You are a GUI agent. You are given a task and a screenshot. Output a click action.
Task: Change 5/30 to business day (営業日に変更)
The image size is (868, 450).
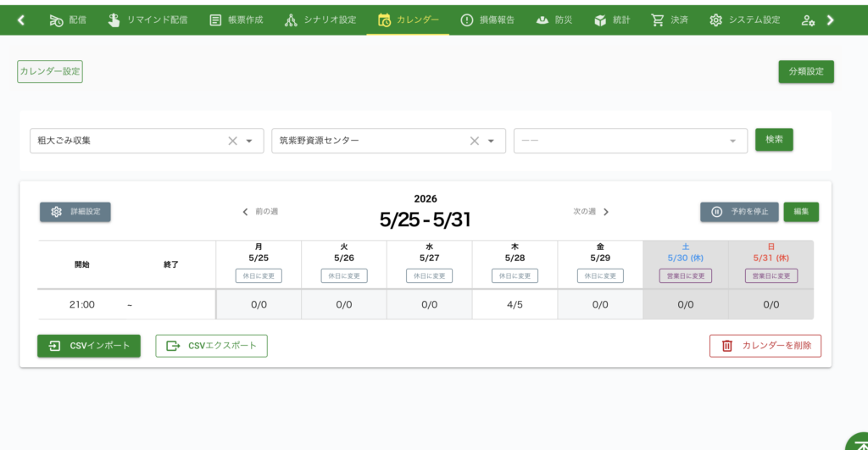[x=685, y=276]
